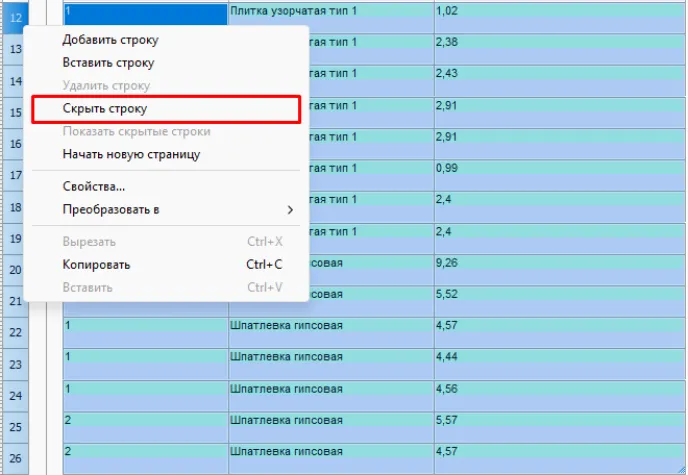Open 'Свойства...' from context menu
The image size is (688, 475).
click(x=94, y=187)
